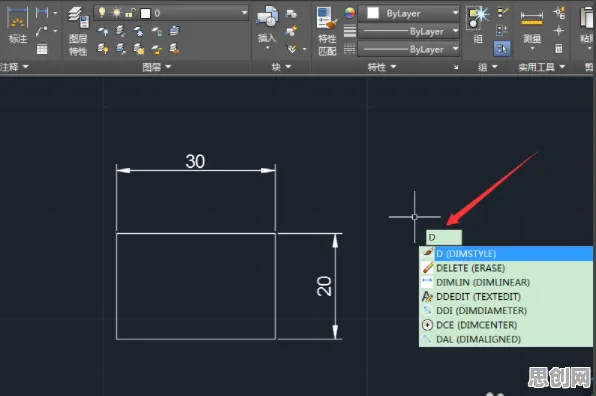Expand the 块 panel
Image resolution: width=596 pixels, height=396 pixels.
[x=281, y=67]
